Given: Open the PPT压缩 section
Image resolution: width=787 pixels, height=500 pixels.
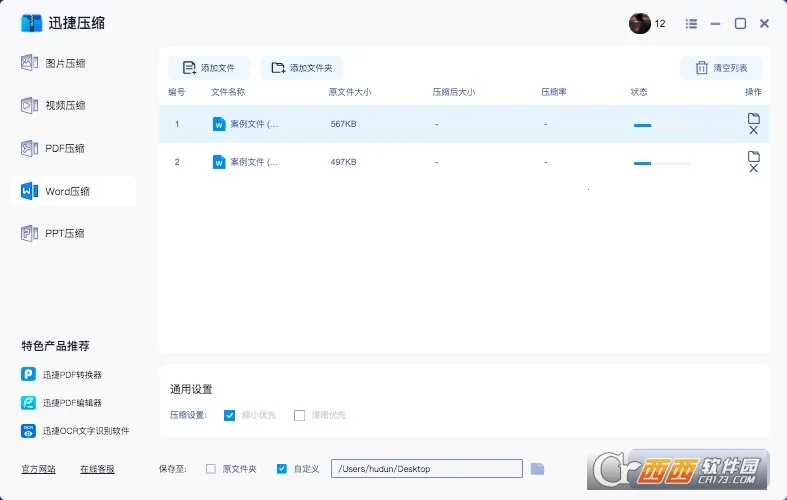Looking at the screenshot, I should [x=66, y=233].
